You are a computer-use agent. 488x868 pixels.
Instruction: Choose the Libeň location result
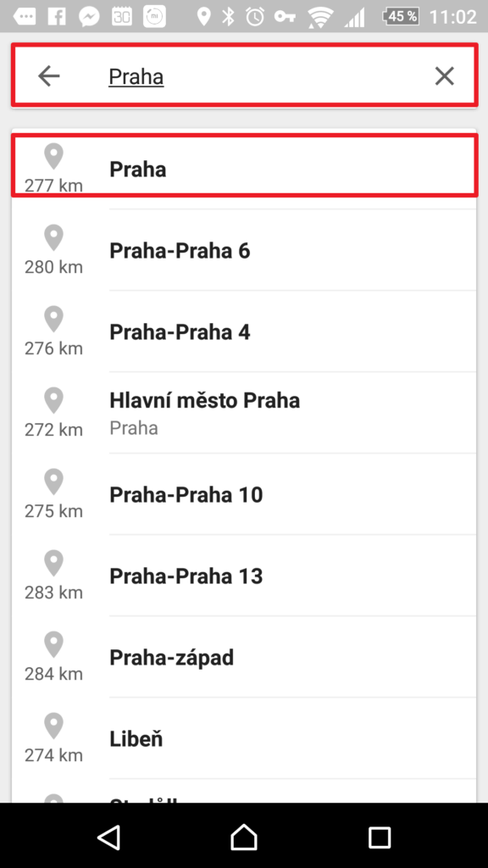pos(244,738)
